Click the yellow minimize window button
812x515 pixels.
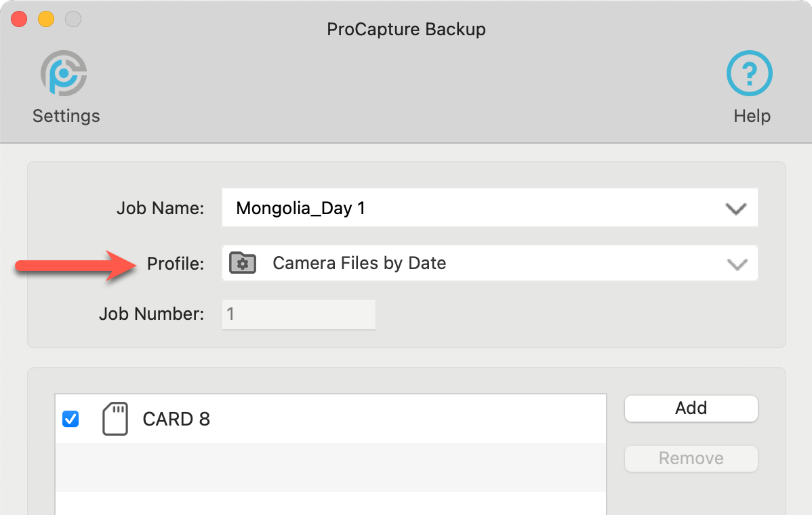point(46,19)
